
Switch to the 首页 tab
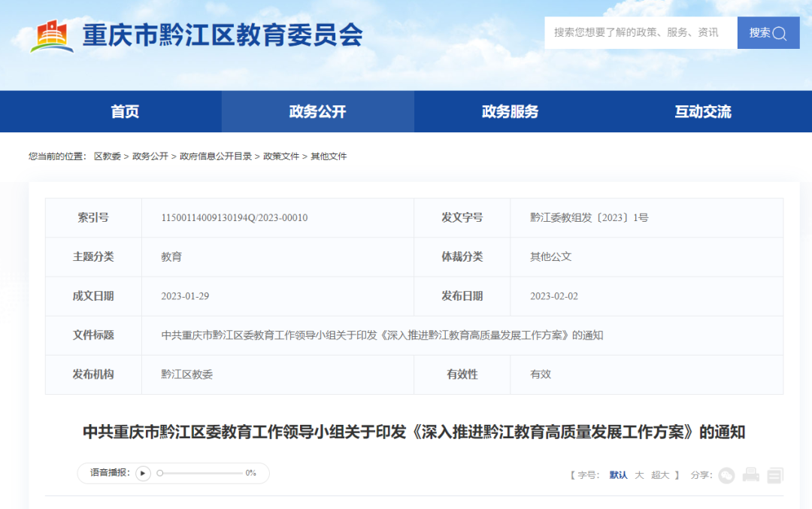click(x=126, y=111)
